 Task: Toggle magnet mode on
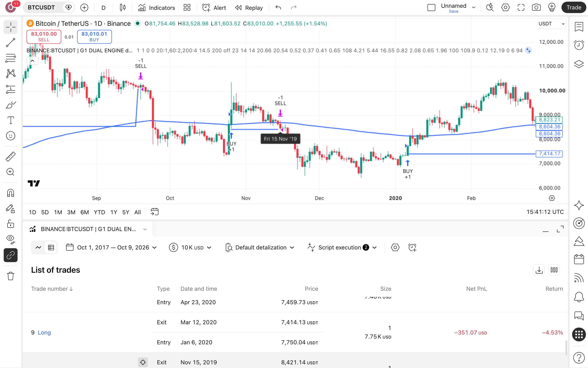[10, 193]
